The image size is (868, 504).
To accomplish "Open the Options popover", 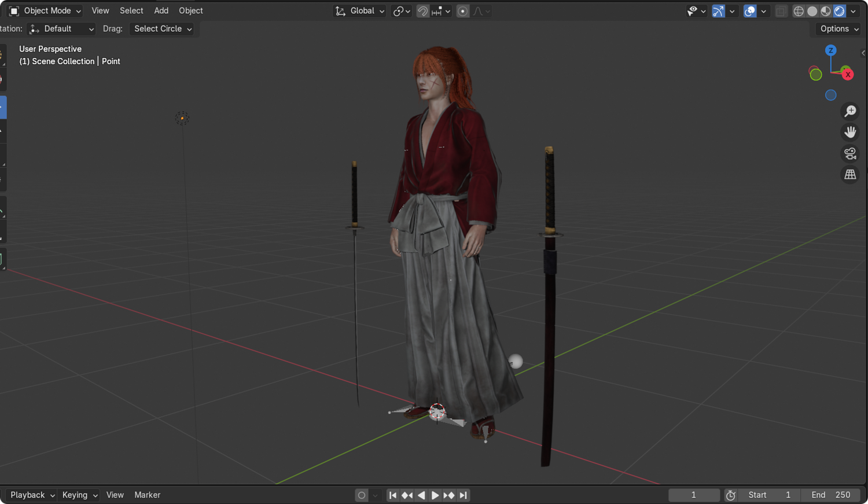I will click(838, 29).
